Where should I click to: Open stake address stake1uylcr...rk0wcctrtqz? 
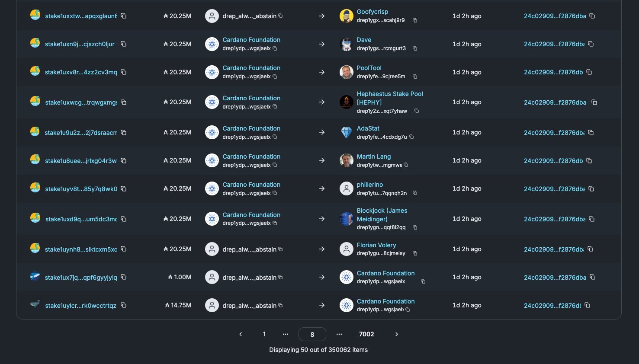tap(80, 306)
